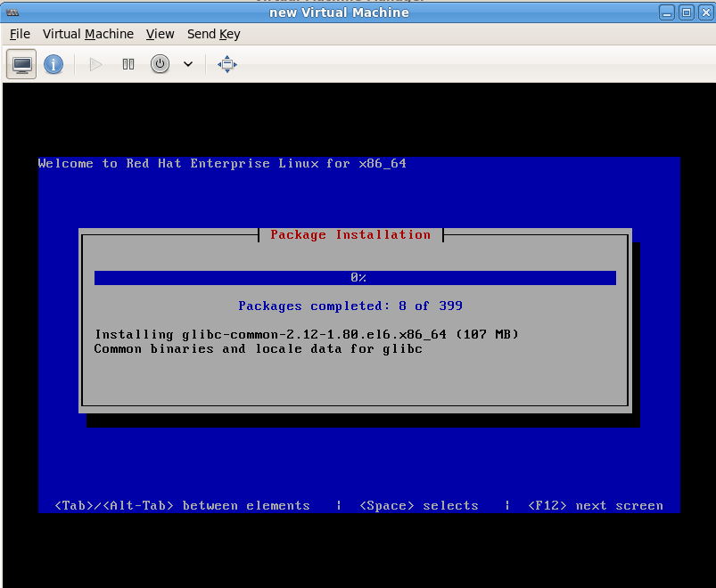The image size is (716, 588).
Task: Click 'Package Installation' dialog title
Action: 350,235
